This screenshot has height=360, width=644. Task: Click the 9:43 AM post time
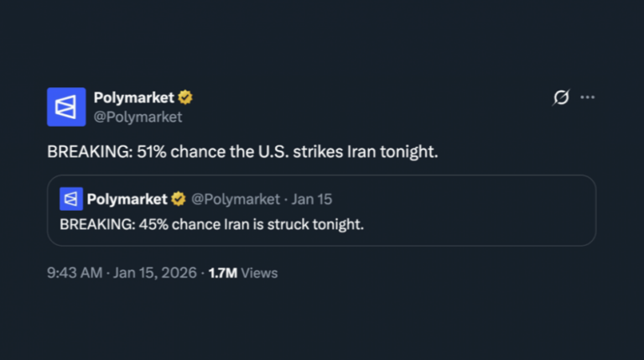coord(75,273)
